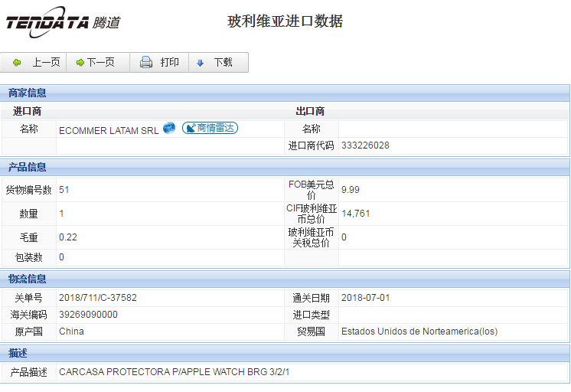Click the origin country value China
Image resolution: width=571 pixels, height=392 pixels.
71,332
